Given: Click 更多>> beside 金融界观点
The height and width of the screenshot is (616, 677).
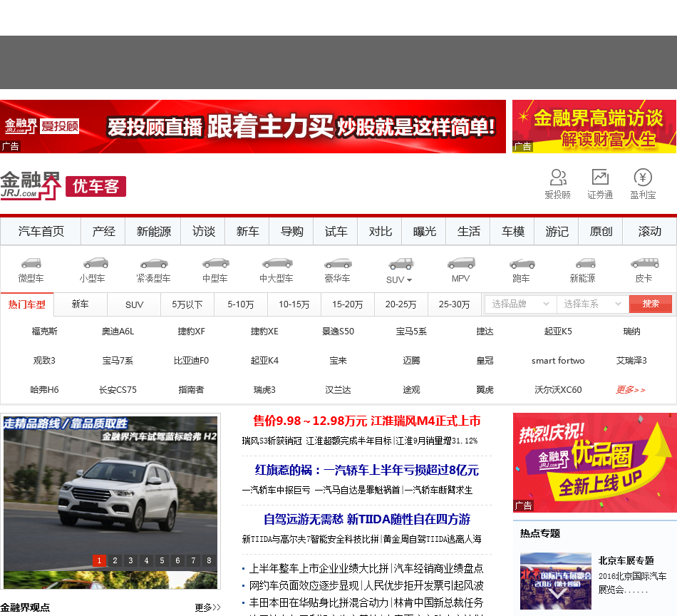Looking at the screenshot, I should 207,607.
